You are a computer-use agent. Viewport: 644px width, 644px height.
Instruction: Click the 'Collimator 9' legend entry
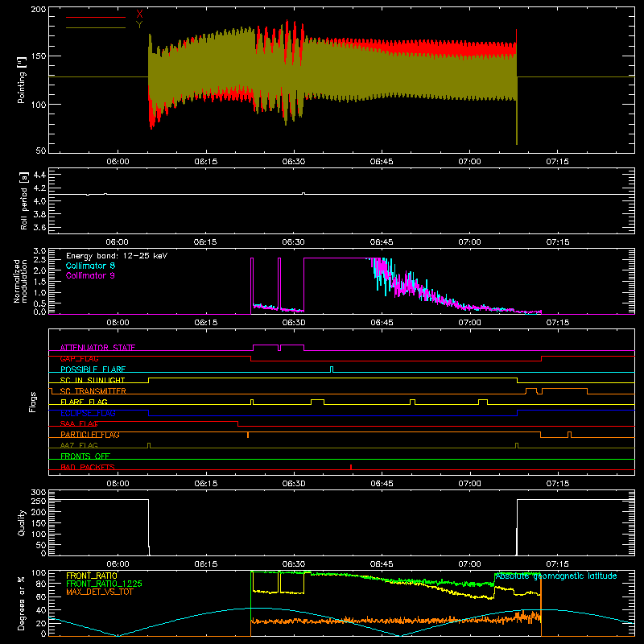click(x=90, y=275)
